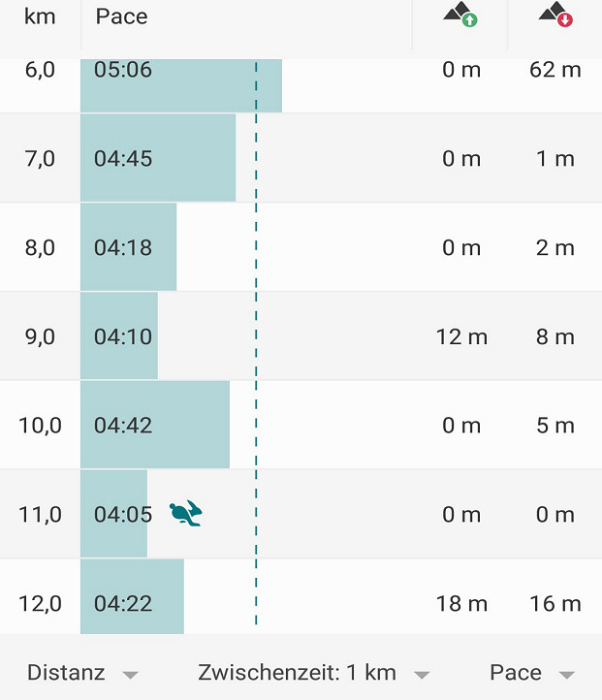Expand the Zwischenzeit: 1 km dropdown
The image size is (602, 700).
point(312,673)
